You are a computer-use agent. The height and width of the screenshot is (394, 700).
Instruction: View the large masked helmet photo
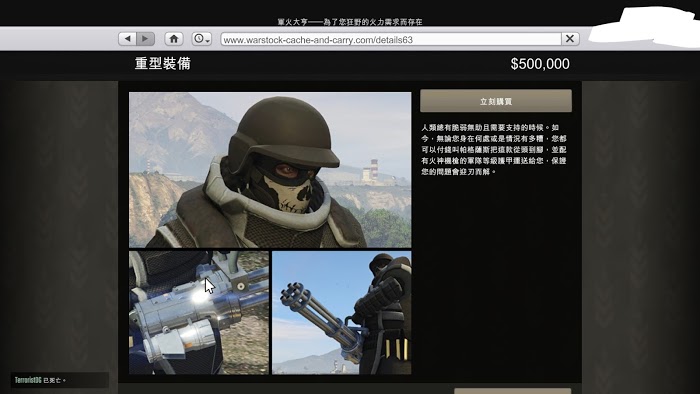[x=270, y=170]
